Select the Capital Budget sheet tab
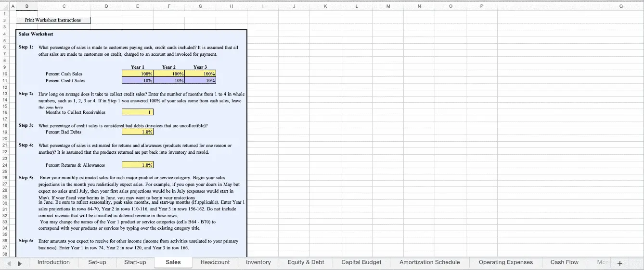 point(361,262)
